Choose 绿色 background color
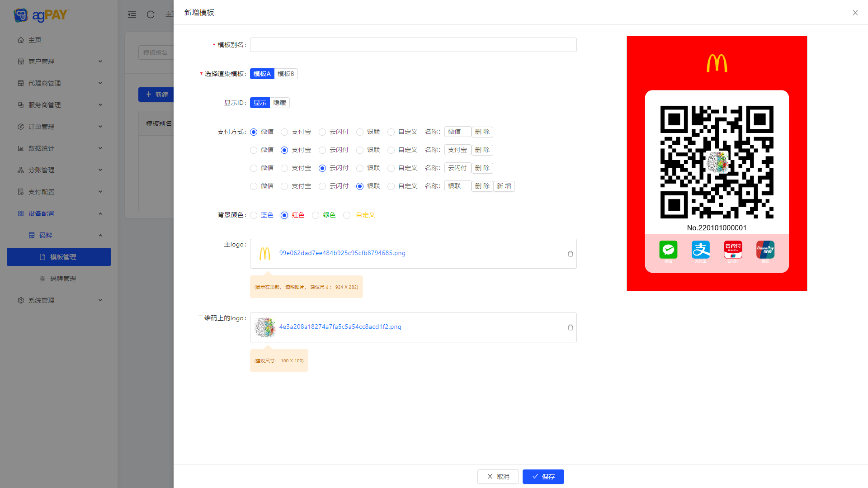This screenshot has width=868, height=488. click(x=316, y=215)
